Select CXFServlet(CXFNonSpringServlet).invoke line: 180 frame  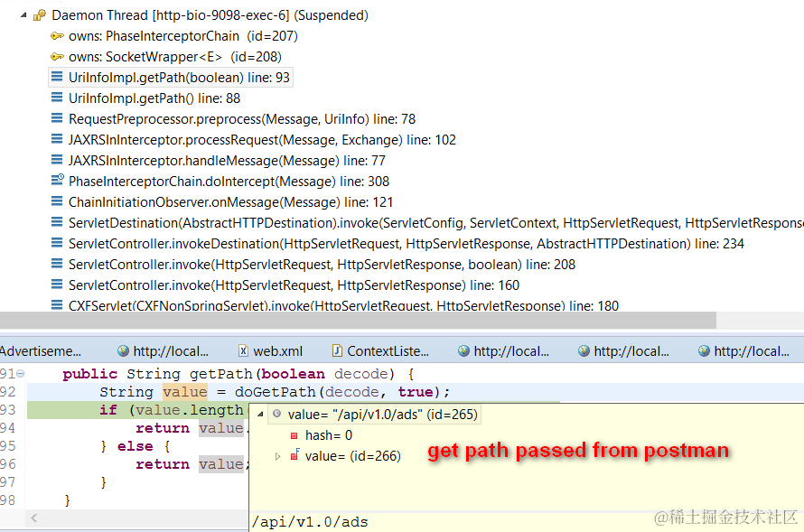[343, 305]
